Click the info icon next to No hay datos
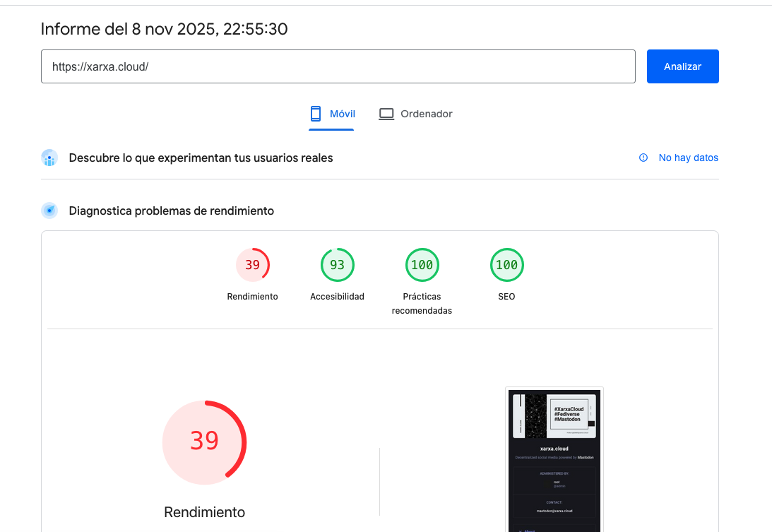The width and height of the screenshot is (772, 532). click(643, 158)
